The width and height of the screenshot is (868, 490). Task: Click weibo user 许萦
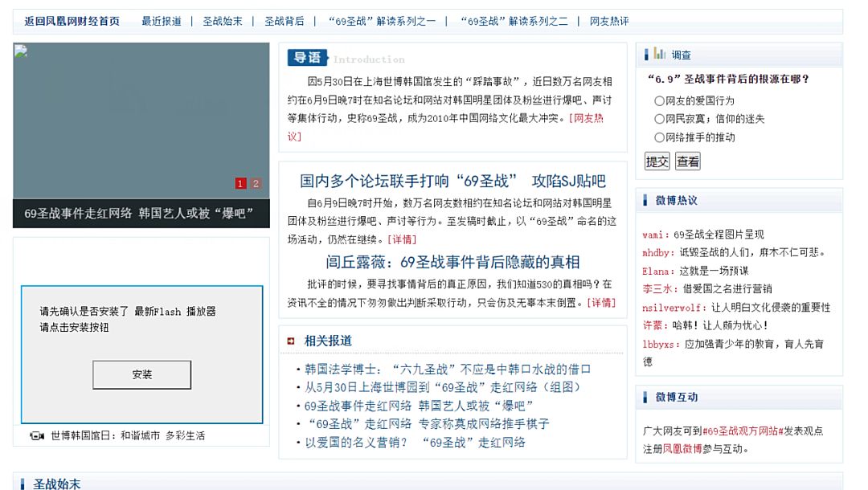[653, 325]
